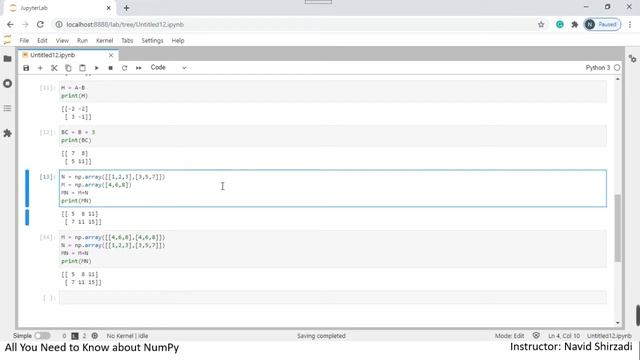The image size is (640, 360).
Task: Close the JupyterLab browser tab
Action: pyautogui.click(x=109, y=8)
